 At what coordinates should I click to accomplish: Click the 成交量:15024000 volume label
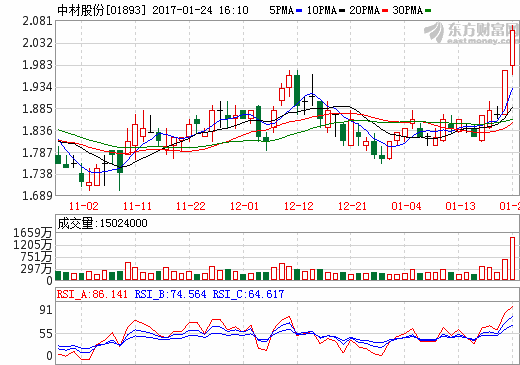click(x=102, y=223)
